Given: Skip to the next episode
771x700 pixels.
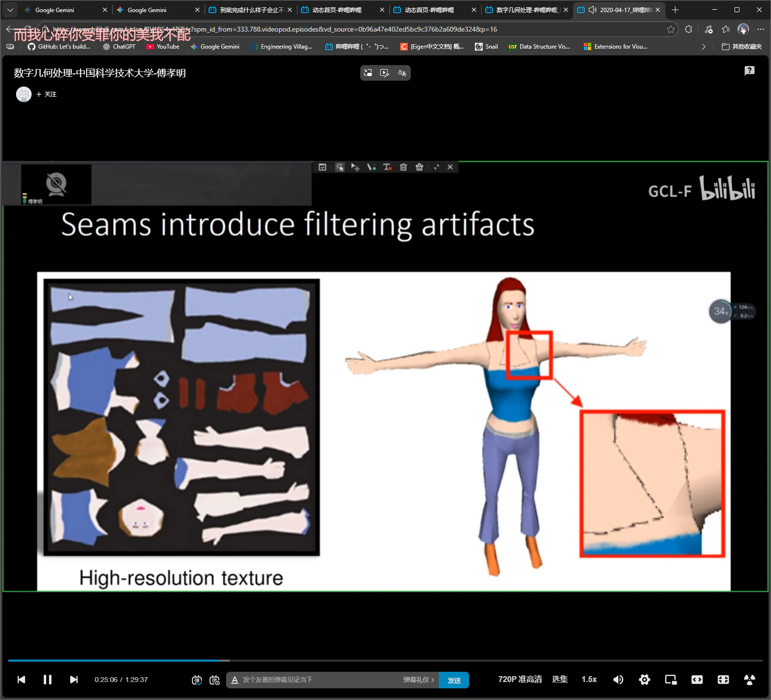Looking at the screenshot, I should pos(74,680).
